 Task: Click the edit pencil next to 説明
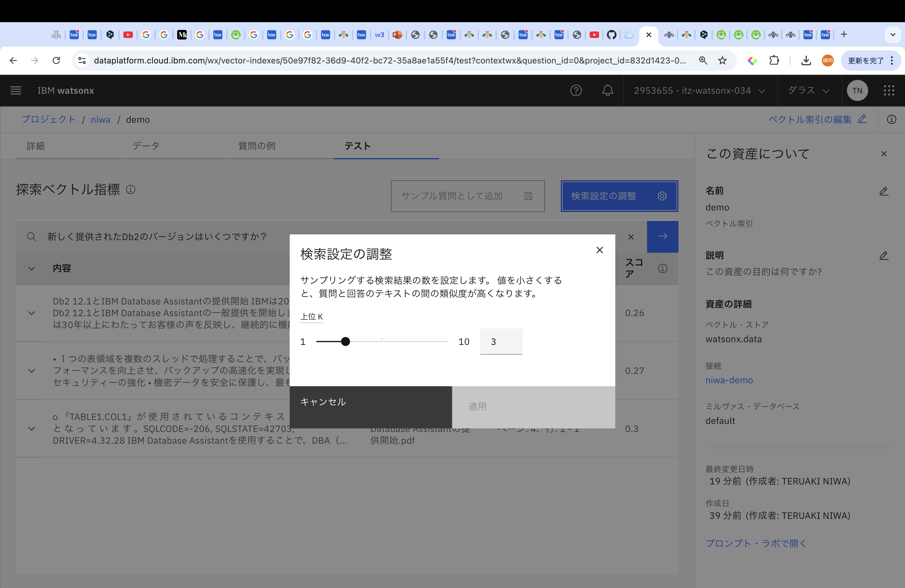tap(883, 256)
